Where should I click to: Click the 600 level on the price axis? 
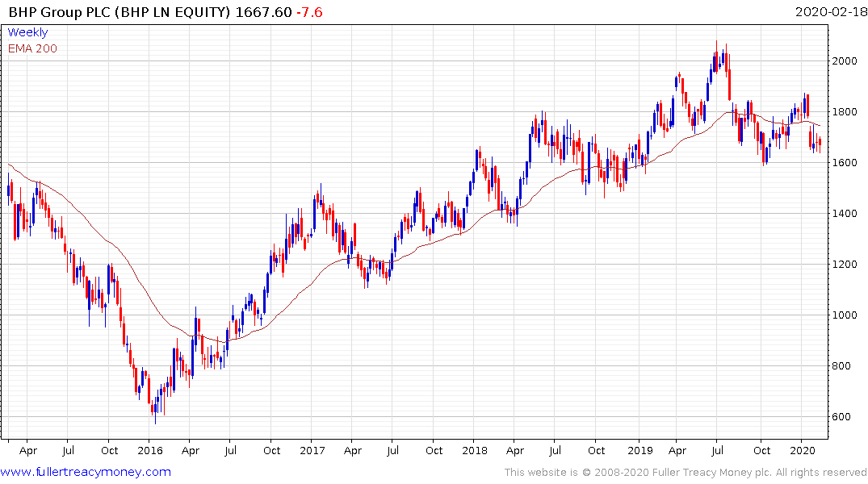click(843, 417)
